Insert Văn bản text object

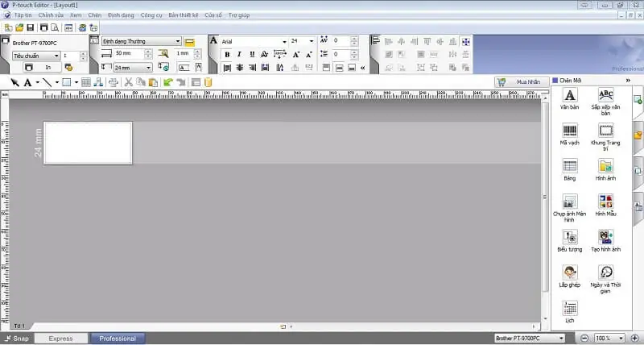click(570, 98)
